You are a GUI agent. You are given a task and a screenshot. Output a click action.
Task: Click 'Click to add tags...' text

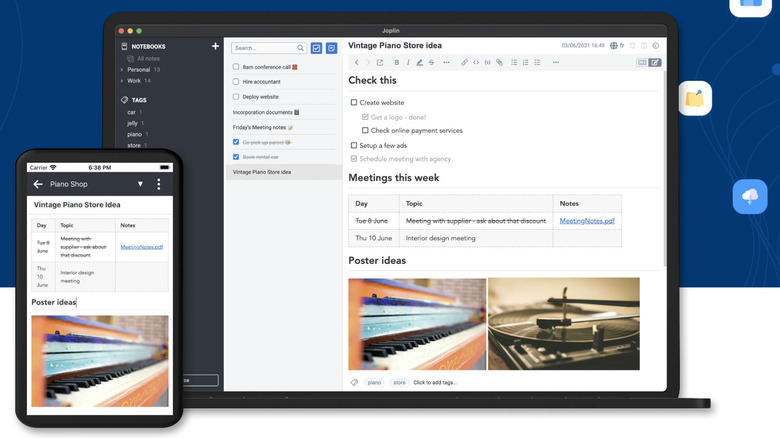[435, 382]
